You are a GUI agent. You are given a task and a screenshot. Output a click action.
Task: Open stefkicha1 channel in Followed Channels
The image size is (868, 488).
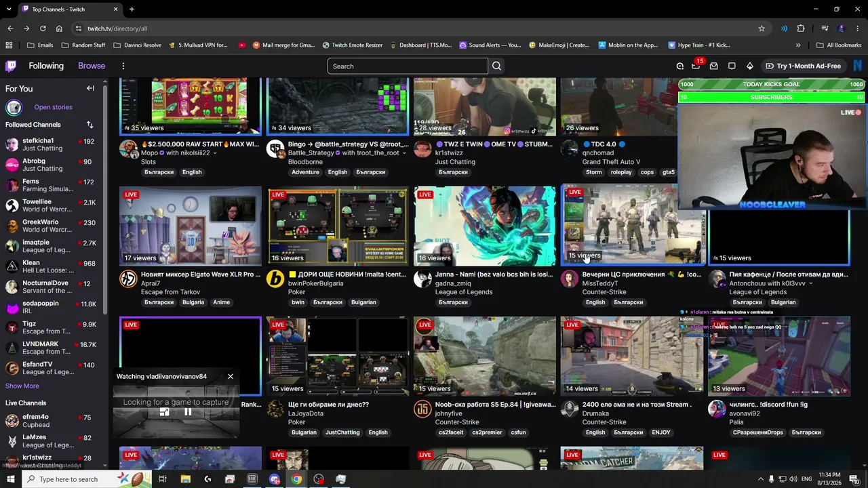51,144
